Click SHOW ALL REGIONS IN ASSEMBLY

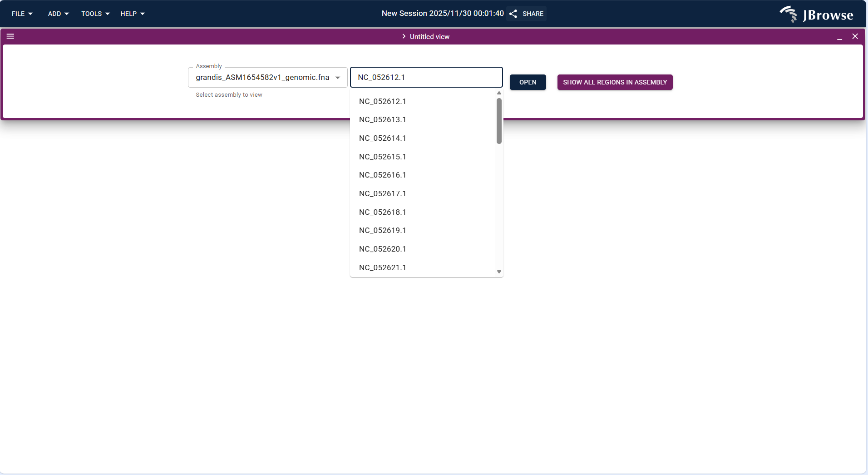tap(615, 82)
